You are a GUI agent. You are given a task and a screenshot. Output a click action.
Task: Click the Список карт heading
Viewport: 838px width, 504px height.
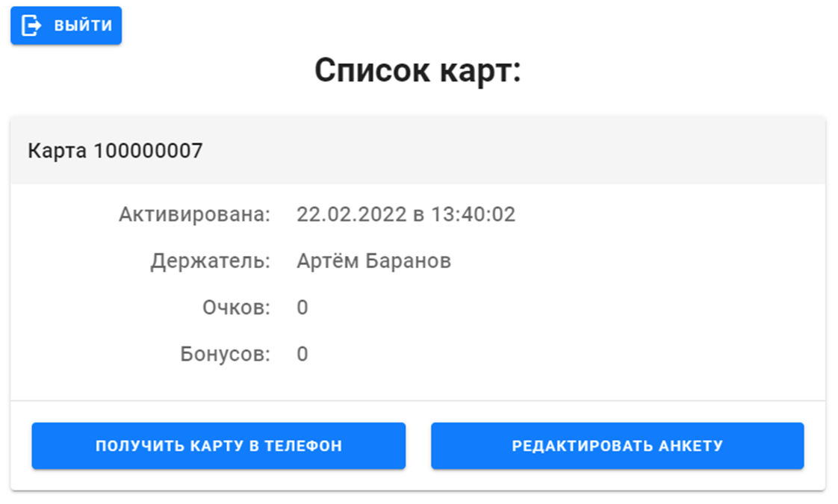pyautogui.click(x=418, y=70)
